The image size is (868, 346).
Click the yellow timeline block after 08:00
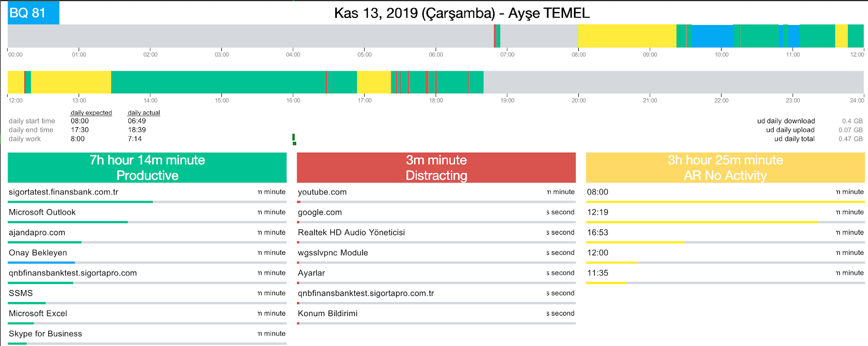tap(627, 36)
